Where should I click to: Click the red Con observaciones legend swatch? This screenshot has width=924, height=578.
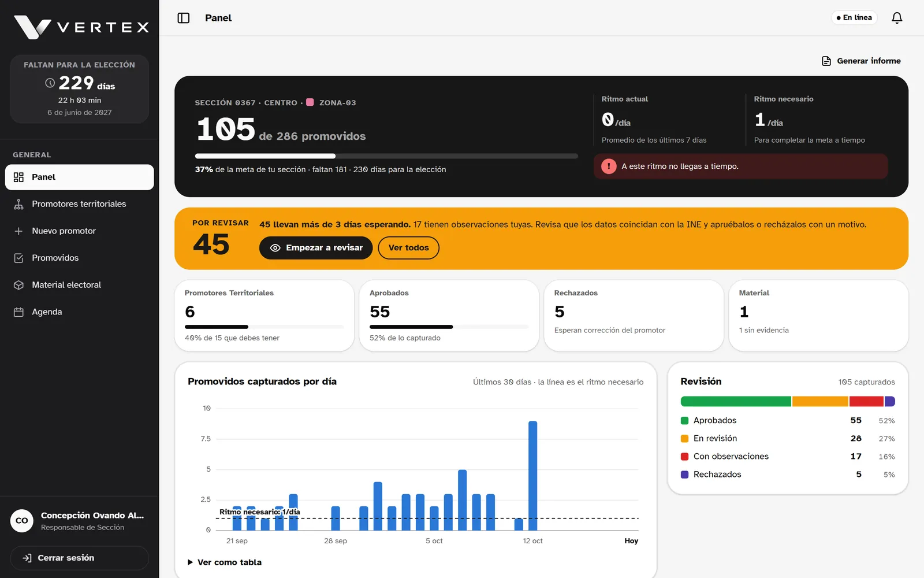[685, 457]
